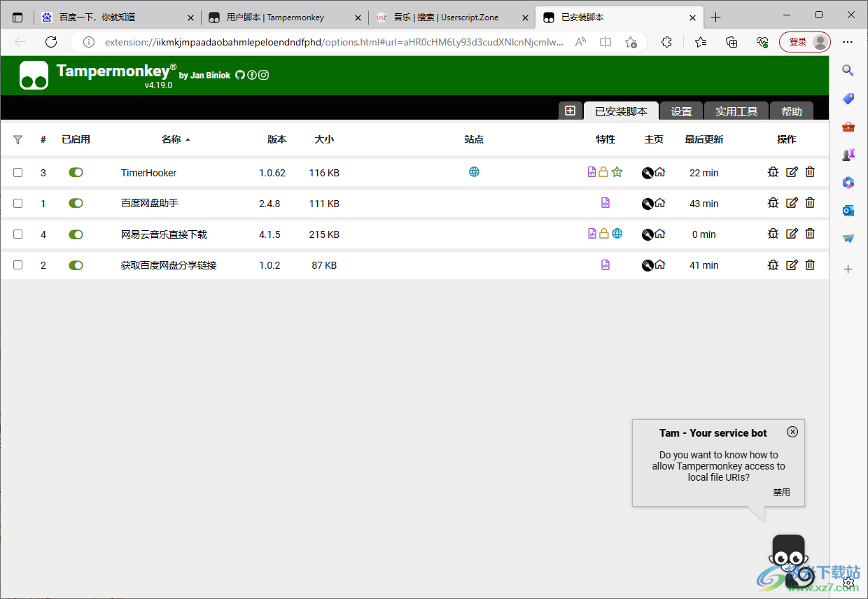Screen dimensions: 868x599
Task: Sort by 最后更新 column header
Action: tap(703, 139)
